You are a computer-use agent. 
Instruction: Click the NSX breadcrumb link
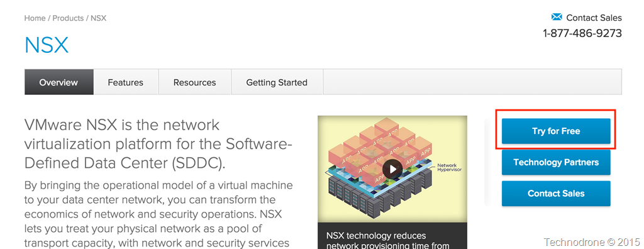point(99,18)
